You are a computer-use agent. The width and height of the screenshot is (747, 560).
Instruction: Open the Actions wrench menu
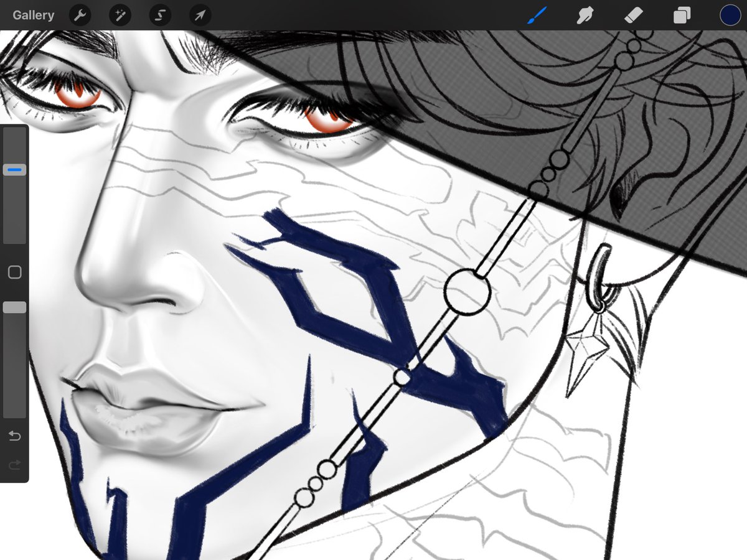pyautogui.click(x=80, y=16)
